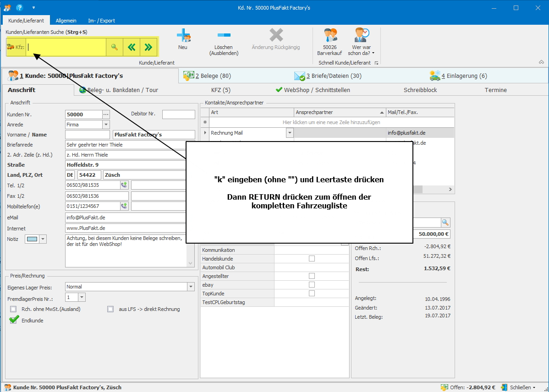Click the Internet field www.PlusFakt.de

tap(126, 228)
